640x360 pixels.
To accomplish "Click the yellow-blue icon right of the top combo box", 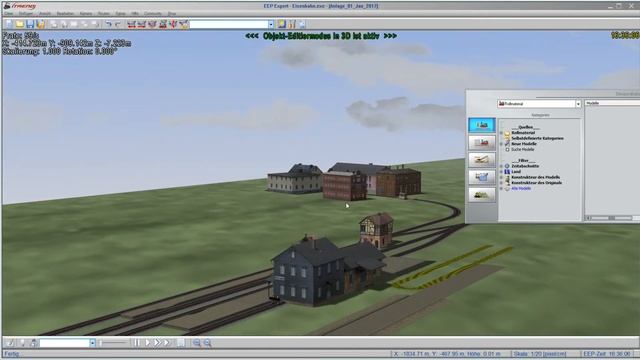I will coord(282,24).
